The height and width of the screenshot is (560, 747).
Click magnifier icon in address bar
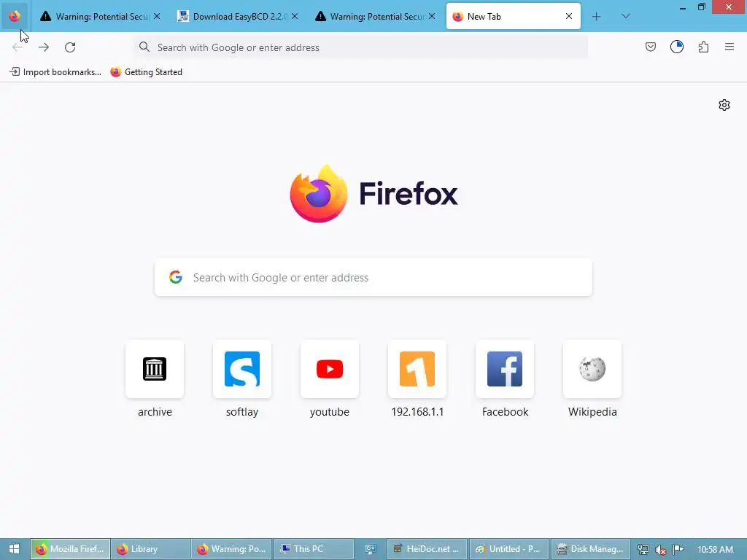point(144,47)
